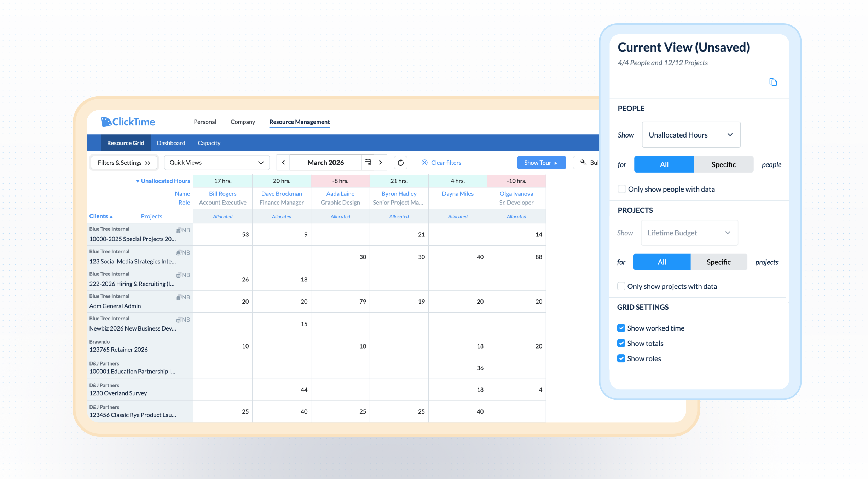The height and width of the screenshot is (479, 868).
Task: Click NB coin icon for Adm General Admin
Action: click(179, 297)
